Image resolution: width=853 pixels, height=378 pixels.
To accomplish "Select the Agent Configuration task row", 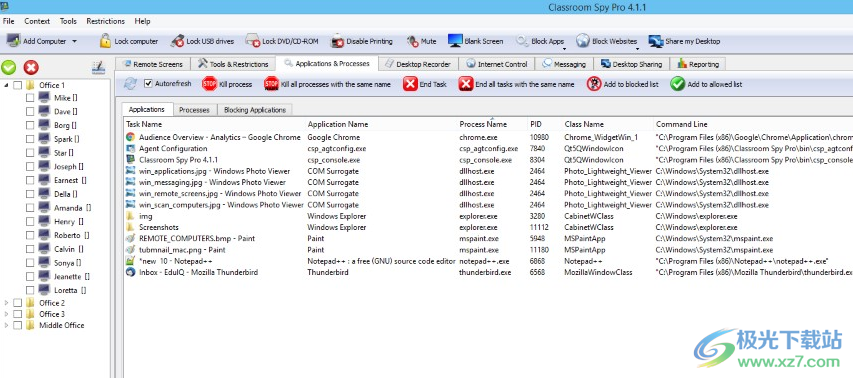I will (489, 148).
